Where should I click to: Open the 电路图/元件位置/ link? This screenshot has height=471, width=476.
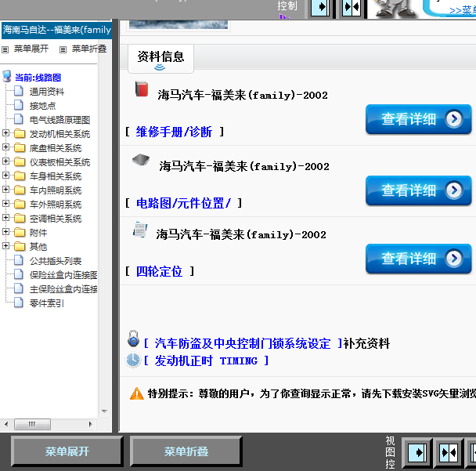tap(183, 203)
